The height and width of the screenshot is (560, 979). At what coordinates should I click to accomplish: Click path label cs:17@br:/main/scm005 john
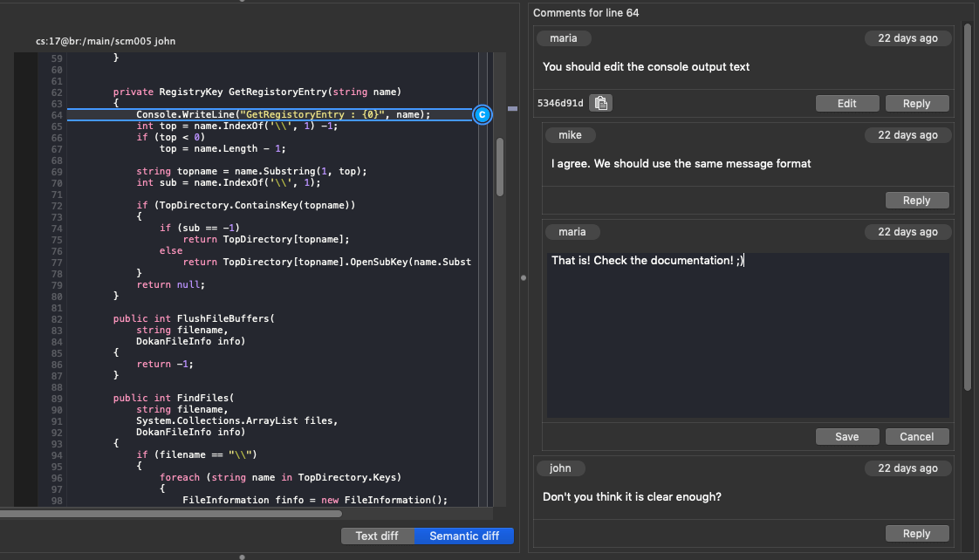106,41
